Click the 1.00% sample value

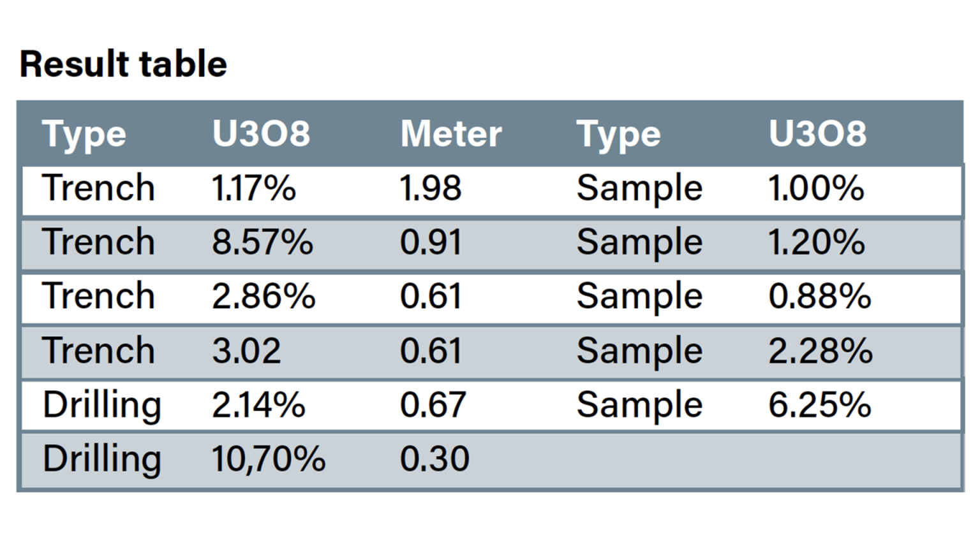point(816,189)
